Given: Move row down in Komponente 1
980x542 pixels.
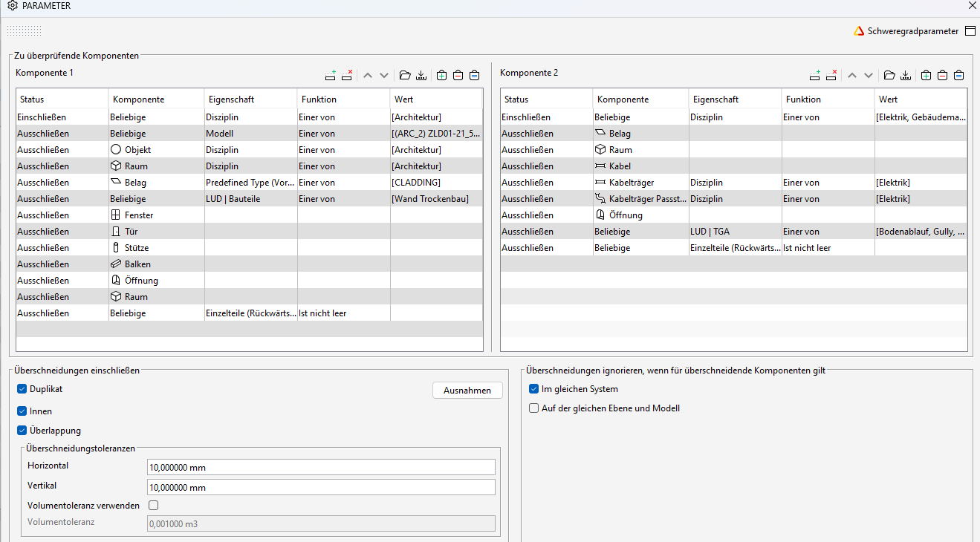Looking at the screenshot, I should pyautogui.click(x=384, y=75).
